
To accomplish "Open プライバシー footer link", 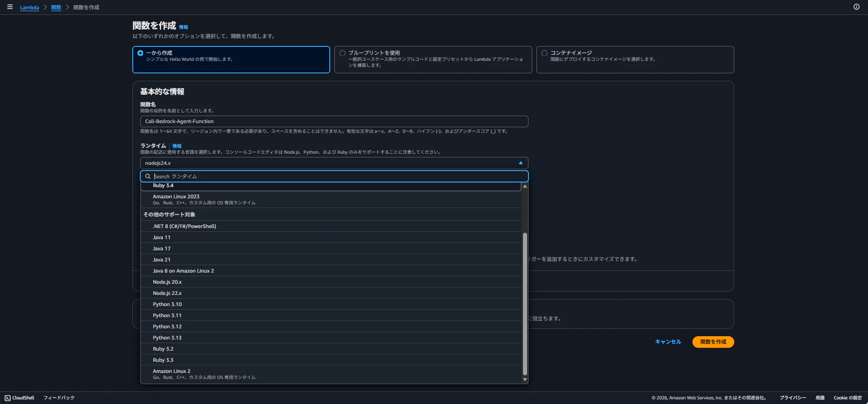I will tap(793, 398).
